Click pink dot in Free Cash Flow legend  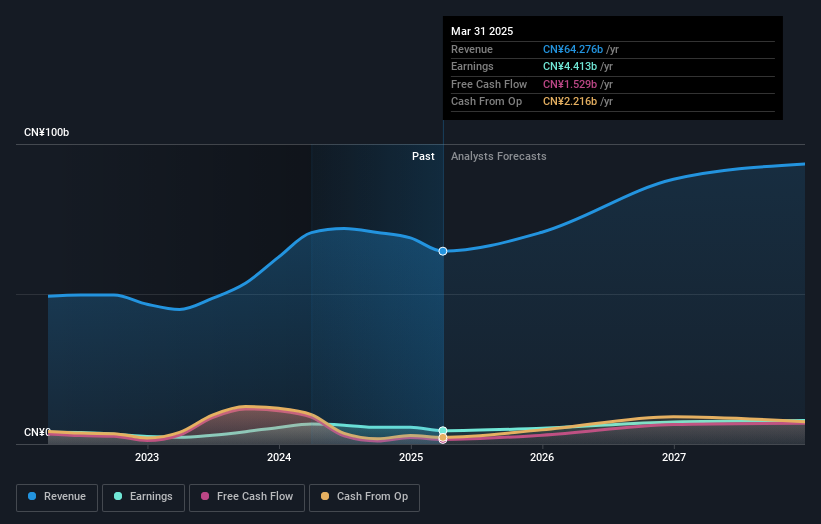tap(206, 496)
